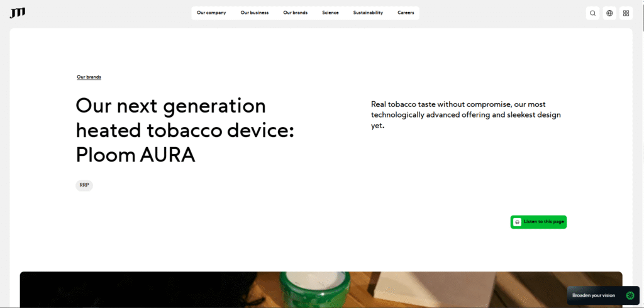Open the Our brands nav menu
644x308 pixels.
pos(296,13)
